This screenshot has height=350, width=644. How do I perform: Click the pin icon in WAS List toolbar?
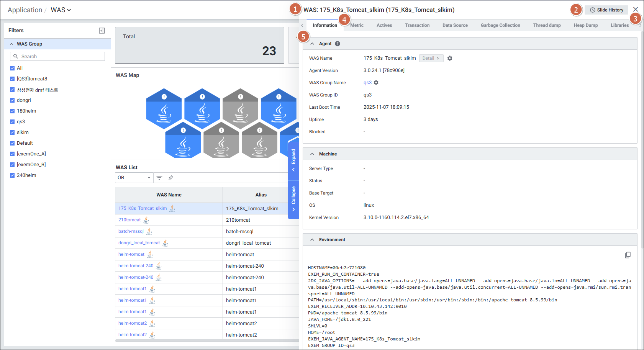tap(171, 178)
